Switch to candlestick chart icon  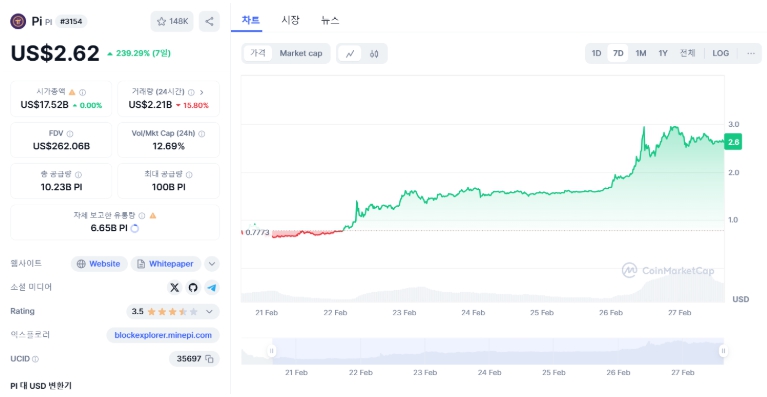click(x=374, y=54)
